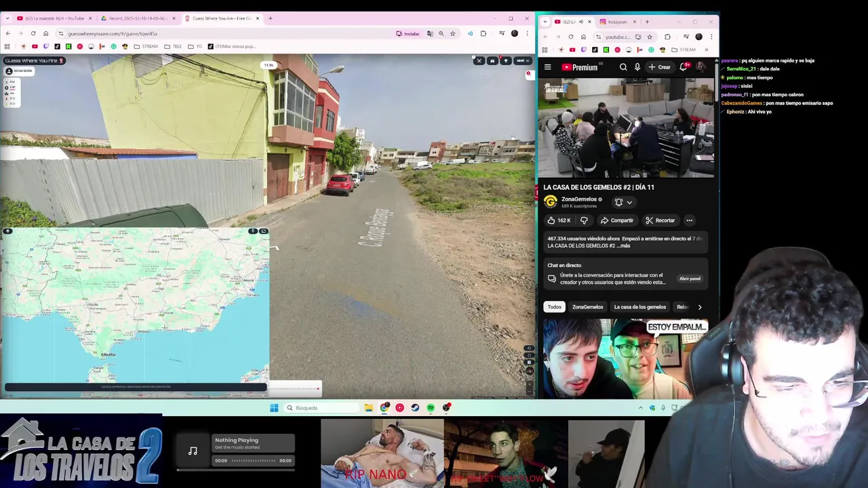Viewport: 868px width, 488px height.
Task: Click live video player in YouTube window
Action: [x=626, y=128]
